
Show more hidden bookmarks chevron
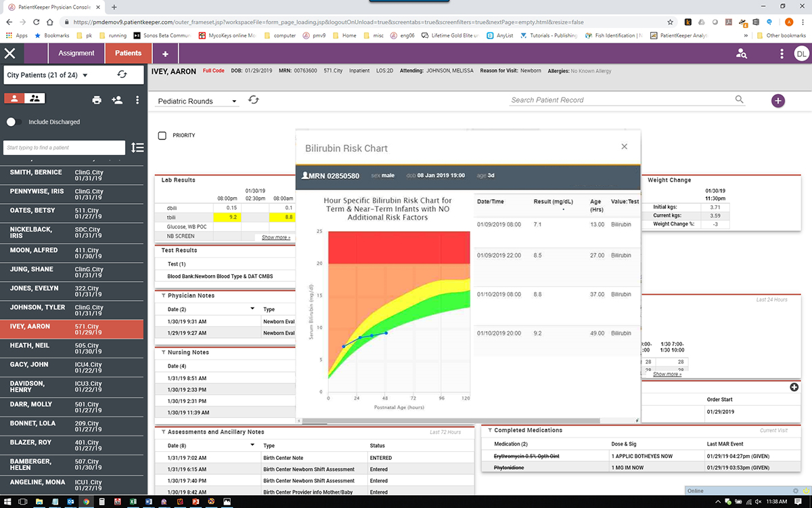(x=746, y=35)
